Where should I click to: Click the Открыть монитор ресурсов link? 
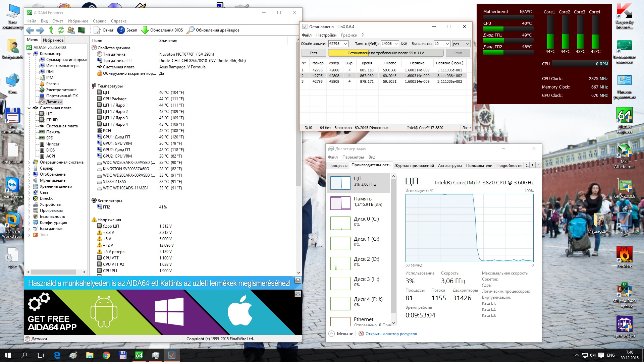pos(391,334)
